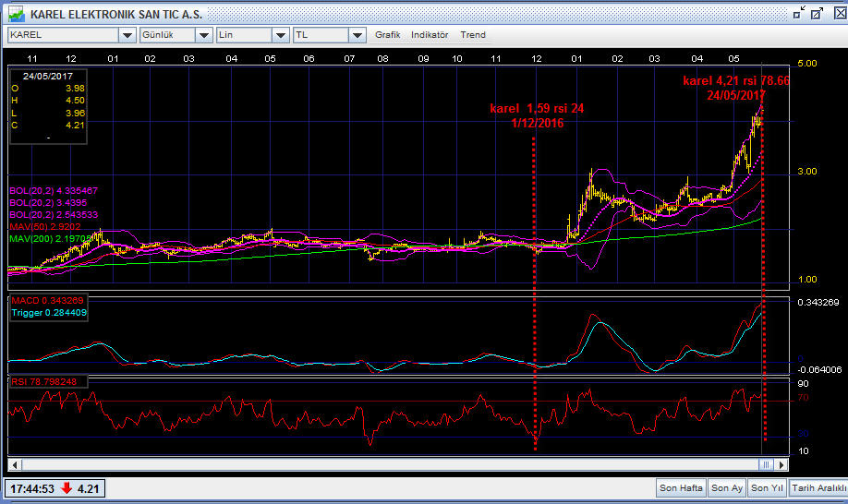
Task: Open the Lin scale dropdown arrow
Action: 280,35
